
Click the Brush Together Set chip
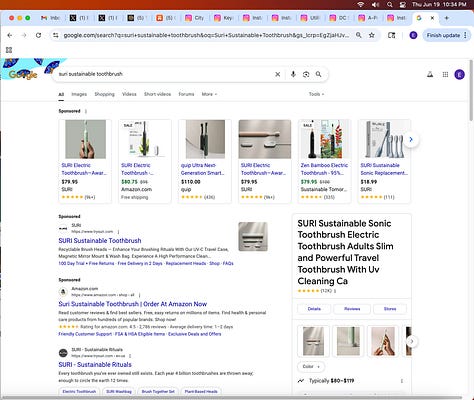(158, 392)
